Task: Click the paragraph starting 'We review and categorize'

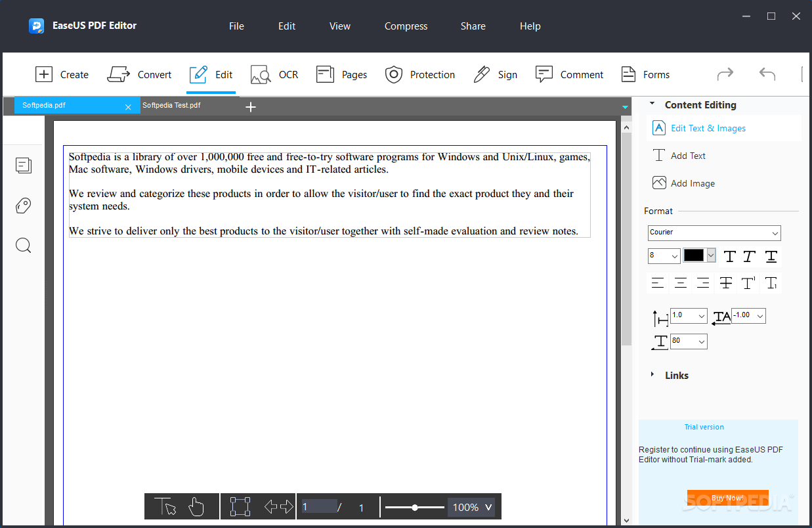Action: point(321,200)
